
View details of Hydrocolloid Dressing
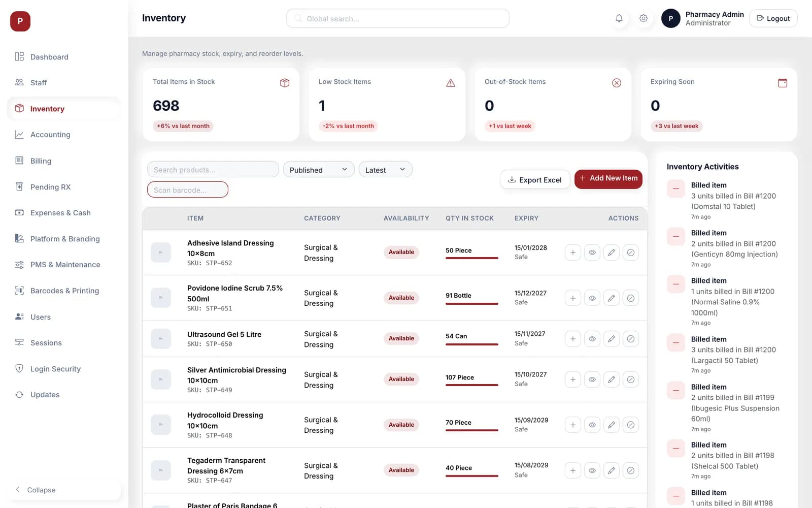[x=592, y=425]
